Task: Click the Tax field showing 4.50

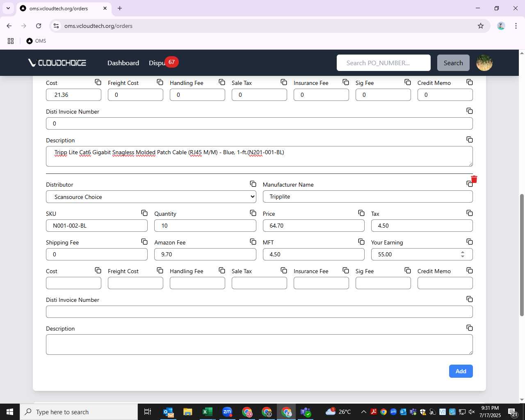Action: [422, 226]
